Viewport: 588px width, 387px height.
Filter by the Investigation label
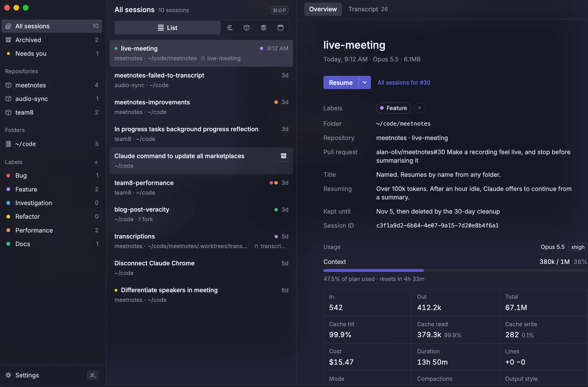51,203
